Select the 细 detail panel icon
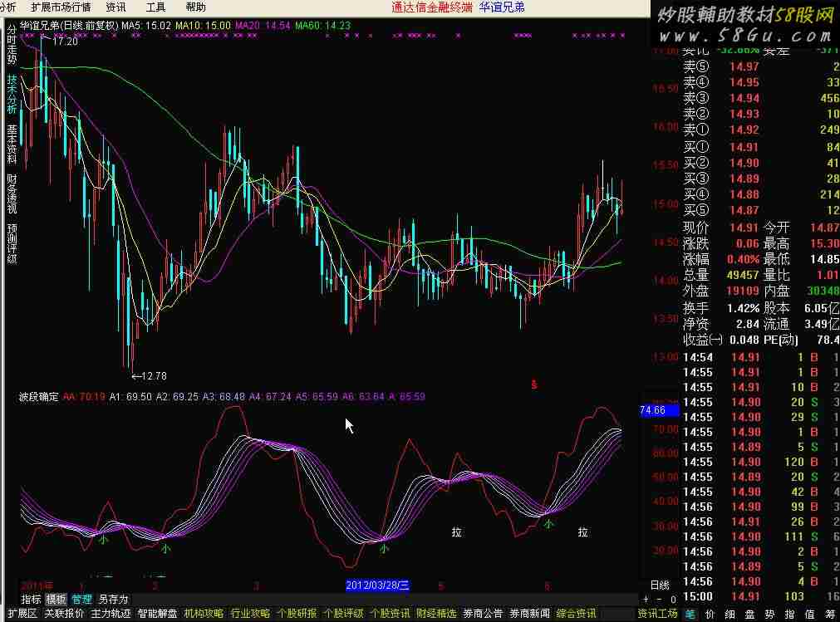 tap(731, 615)
